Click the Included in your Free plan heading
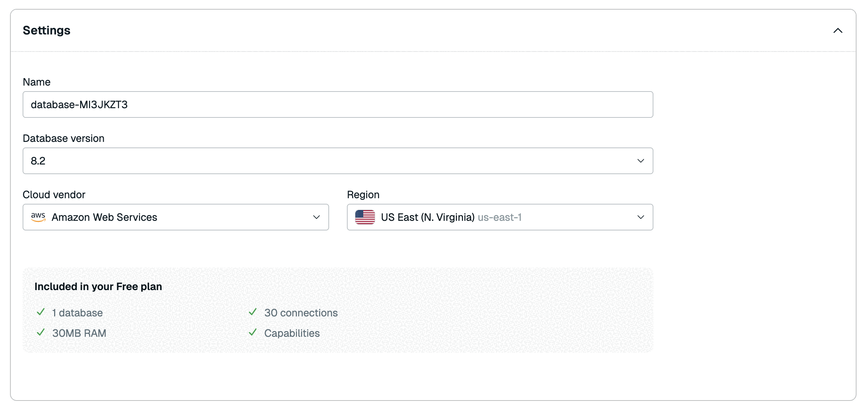 pyautogui.click(x=98, y=286)
